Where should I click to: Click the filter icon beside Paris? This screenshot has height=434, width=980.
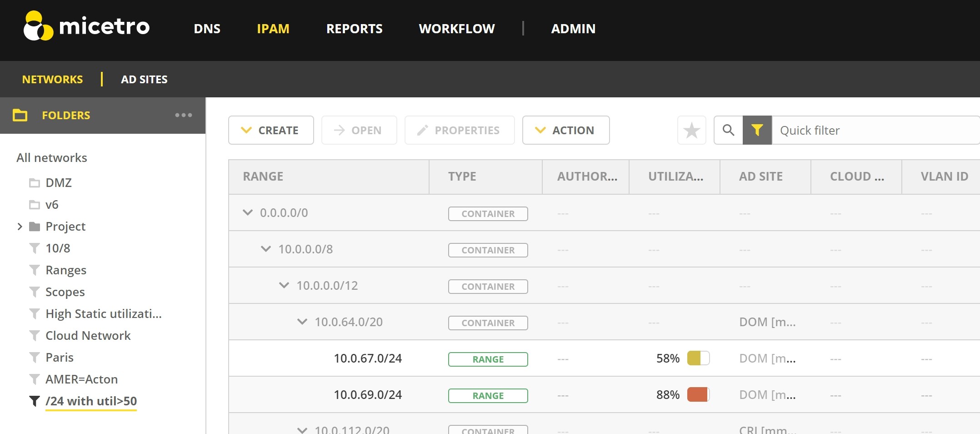[35, 358]
